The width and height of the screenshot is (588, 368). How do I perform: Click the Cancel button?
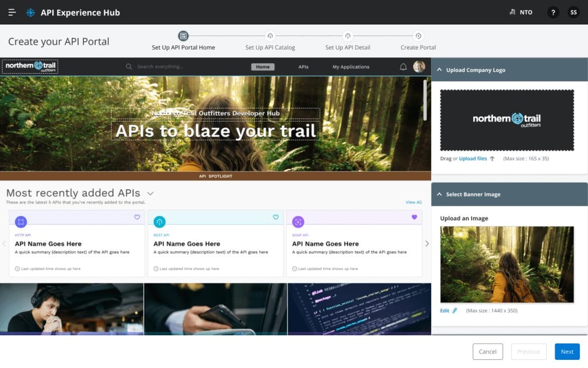point(488,351)
